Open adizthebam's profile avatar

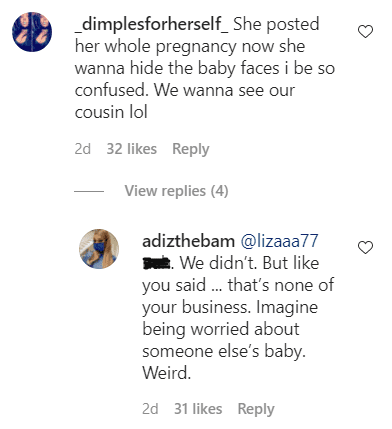point(99,249)
